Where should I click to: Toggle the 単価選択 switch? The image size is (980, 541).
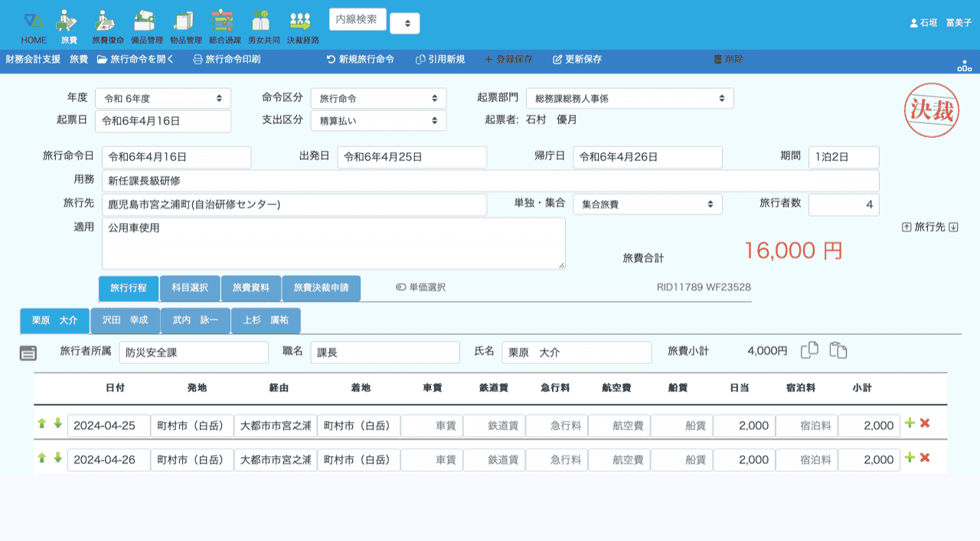coord(401,287)
